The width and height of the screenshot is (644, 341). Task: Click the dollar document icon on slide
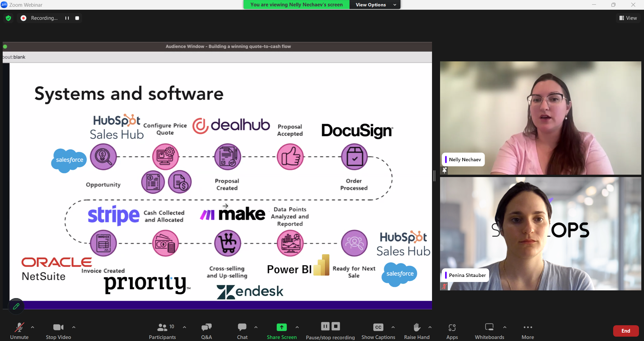[x=180, y=182]
